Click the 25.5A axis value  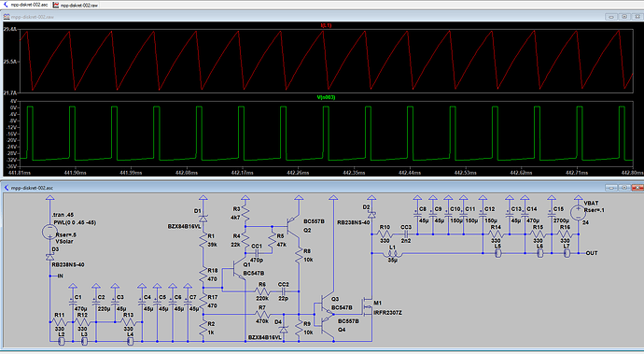10,62
